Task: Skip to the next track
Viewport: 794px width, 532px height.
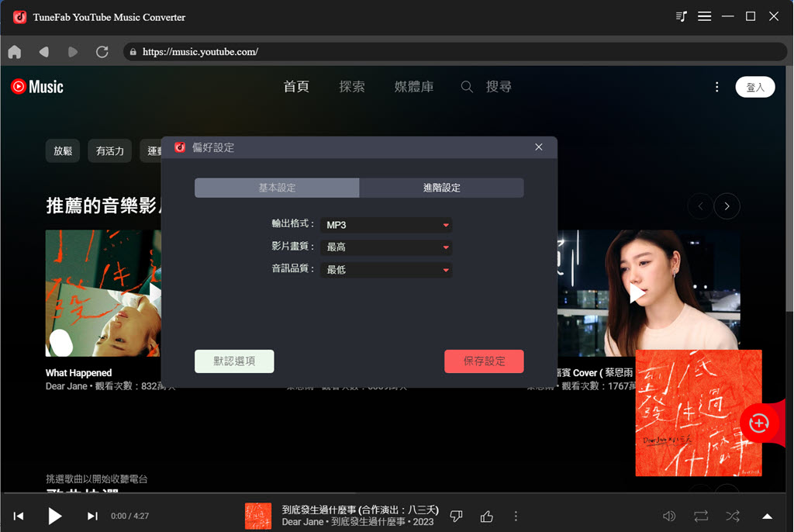Action: click(92, 516)
